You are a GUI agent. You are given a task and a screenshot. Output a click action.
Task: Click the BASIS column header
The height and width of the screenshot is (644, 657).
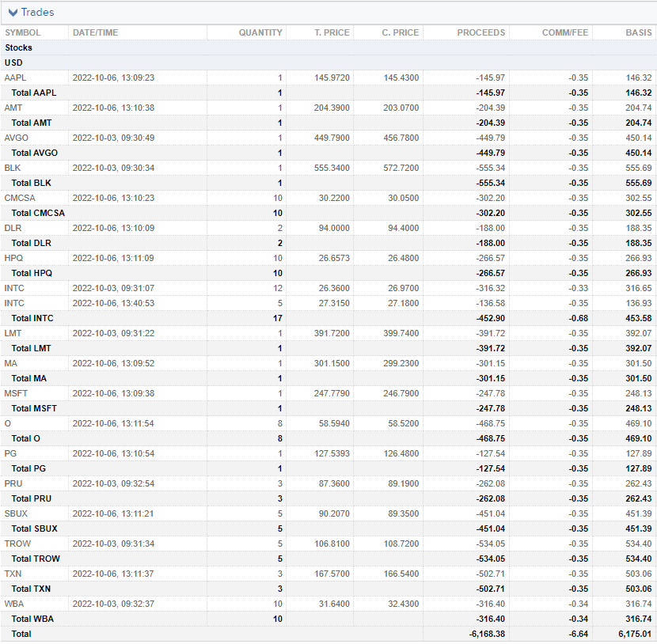[x=639, y=32]
